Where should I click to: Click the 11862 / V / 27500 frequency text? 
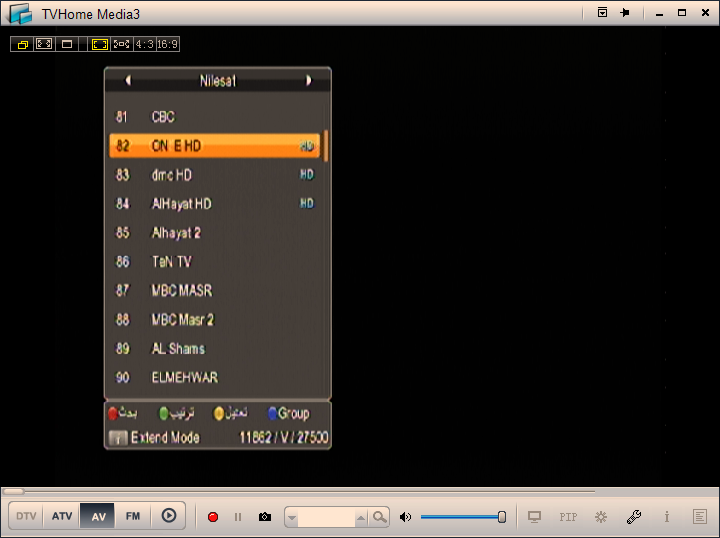coord(284,437)
